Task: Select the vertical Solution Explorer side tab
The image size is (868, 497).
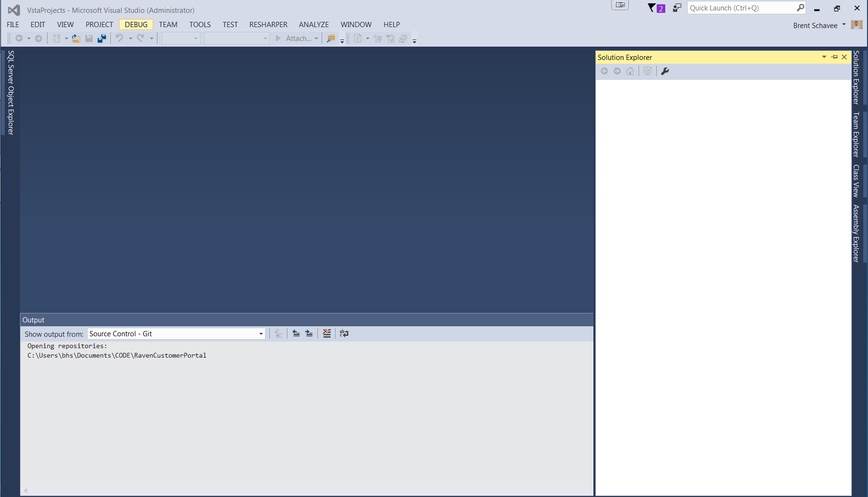Action: (x=856, y=78)
